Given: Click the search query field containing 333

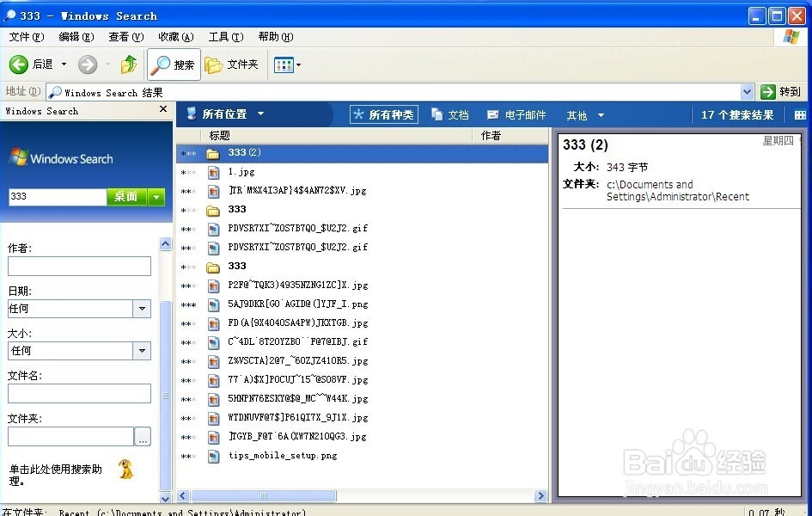Looking at the screenshot, I should (58, 196).
